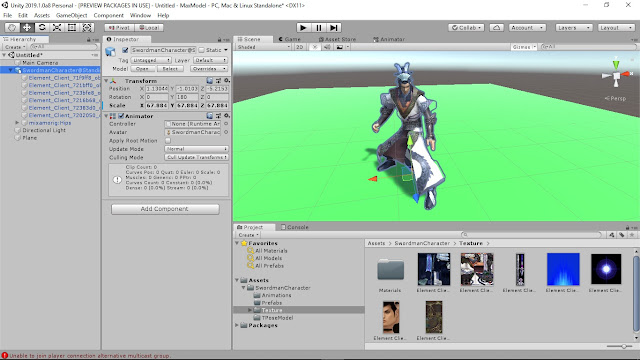Open the Cloud services icon
This screenshot has width=640, height=360.
pos(496,27)
